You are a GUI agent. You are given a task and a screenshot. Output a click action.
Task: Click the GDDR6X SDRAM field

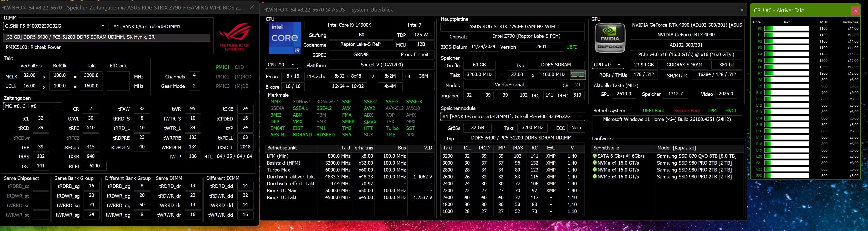684,65
